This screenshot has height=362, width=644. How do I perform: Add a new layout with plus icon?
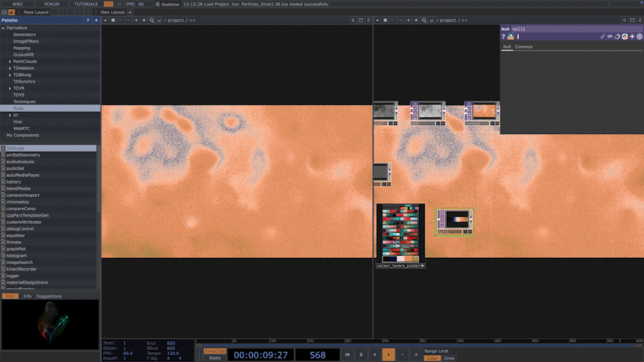click(x=130, y=12)
